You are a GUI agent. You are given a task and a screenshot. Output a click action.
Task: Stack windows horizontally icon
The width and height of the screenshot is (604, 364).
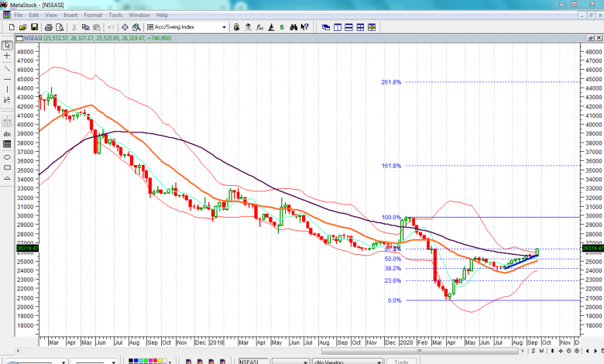point(348,27)
